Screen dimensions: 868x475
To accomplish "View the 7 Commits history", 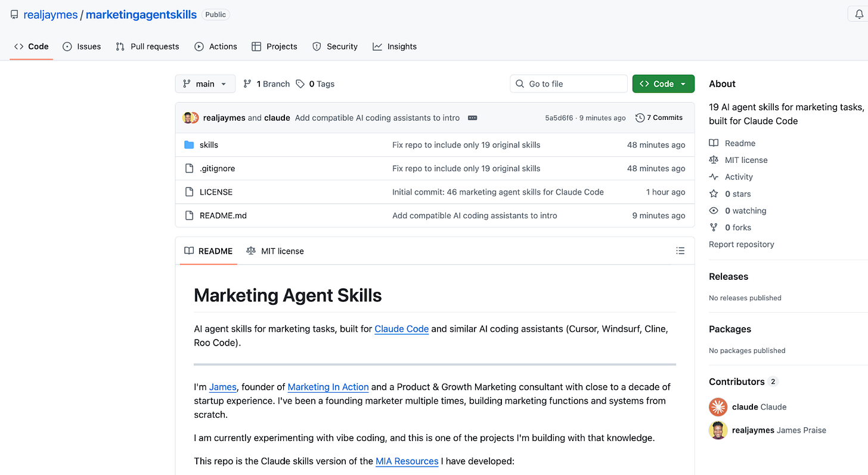I will click(659, 118).
